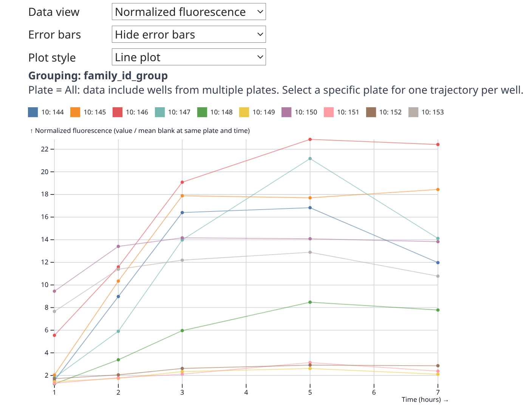Screen dimensions: 532x409
Task: Click the green series point at hour 3
Action: 182,331
